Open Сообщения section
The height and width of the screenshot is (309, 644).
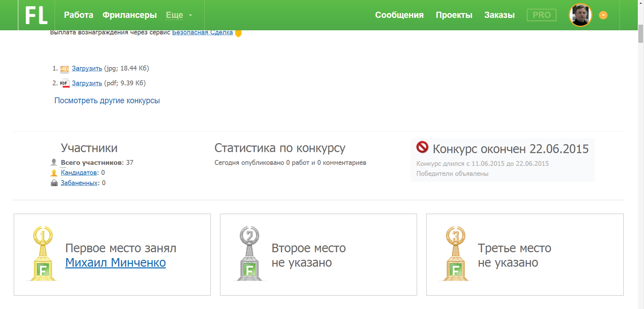click(x=399, y=15)
